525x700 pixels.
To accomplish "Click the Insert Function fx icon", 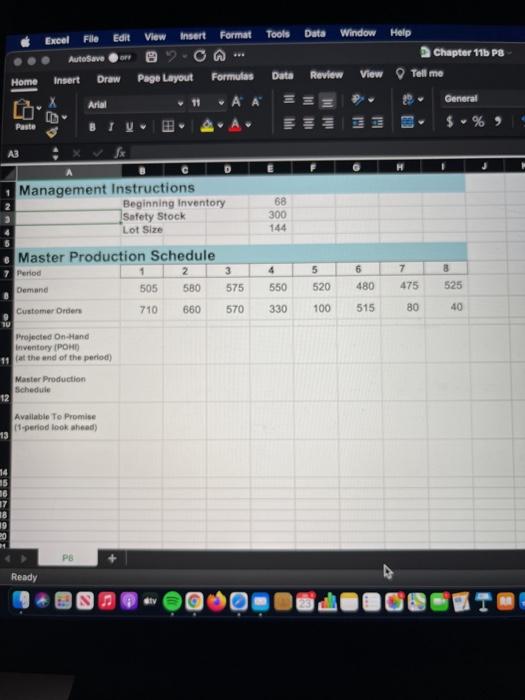I will (x=119, y=153).
